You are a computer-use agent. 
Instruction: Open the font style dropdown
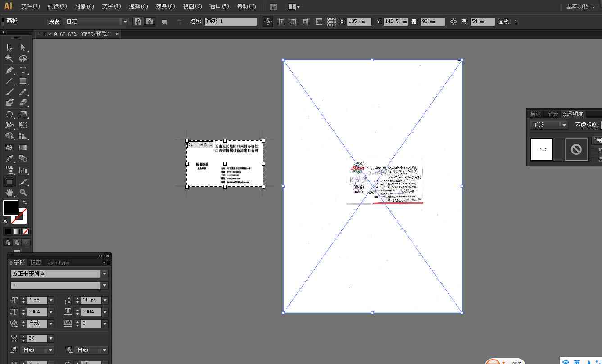coord(104,285)
